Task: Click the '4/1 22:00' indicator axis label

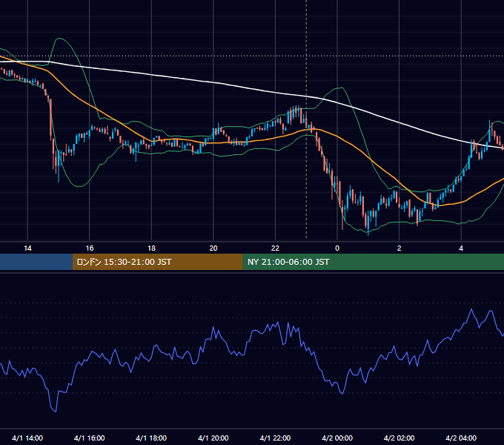Action: 275,438
